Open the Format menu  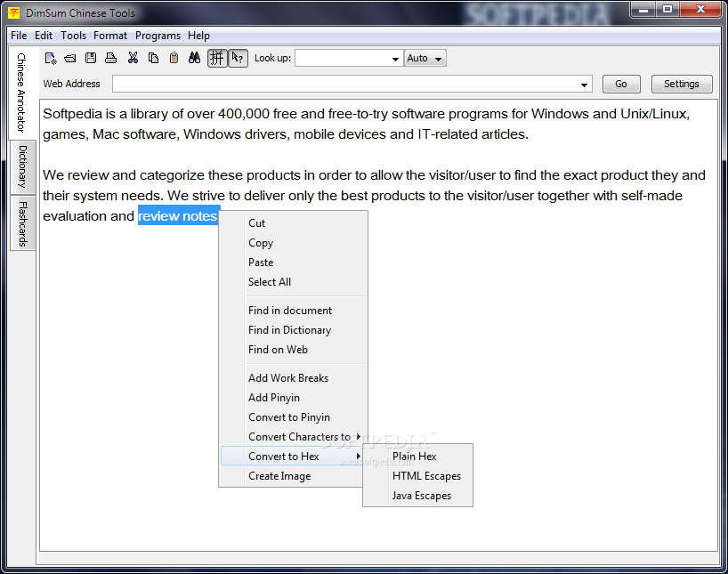click(110, 36)
